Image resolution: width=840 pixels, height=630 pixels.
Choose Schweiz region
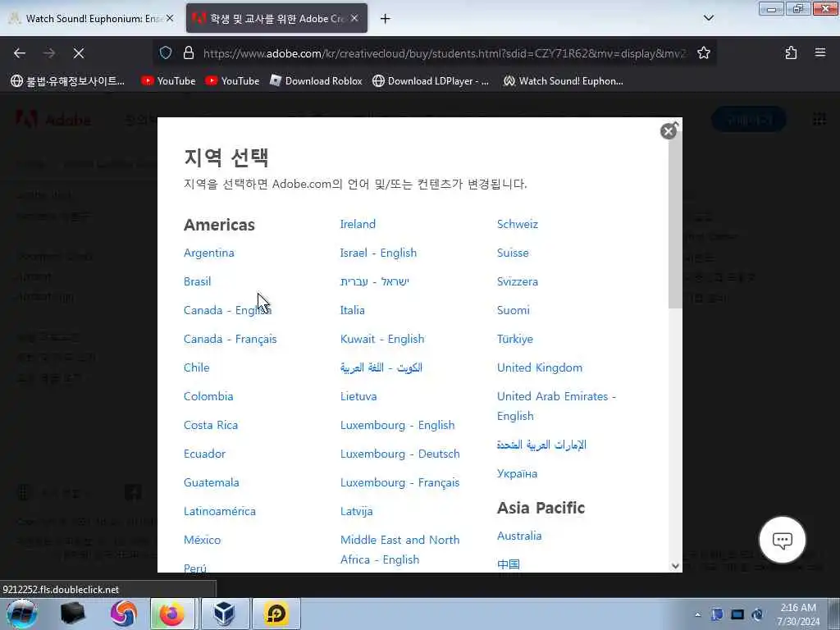[518, 225]
